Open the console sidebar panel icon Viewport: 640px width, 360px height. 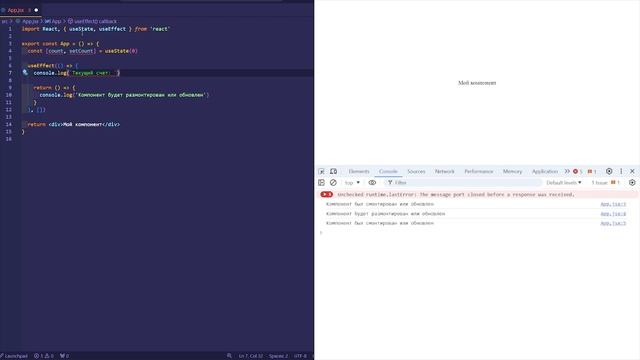click(x=322, y=182)
